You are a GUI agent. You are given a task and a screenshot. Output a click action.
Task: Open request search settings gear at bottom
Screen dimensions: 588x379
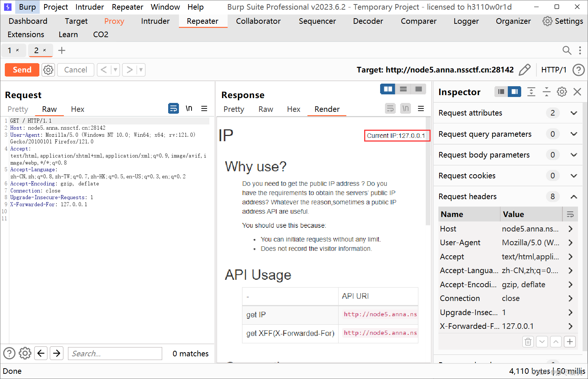coord(25,353)
